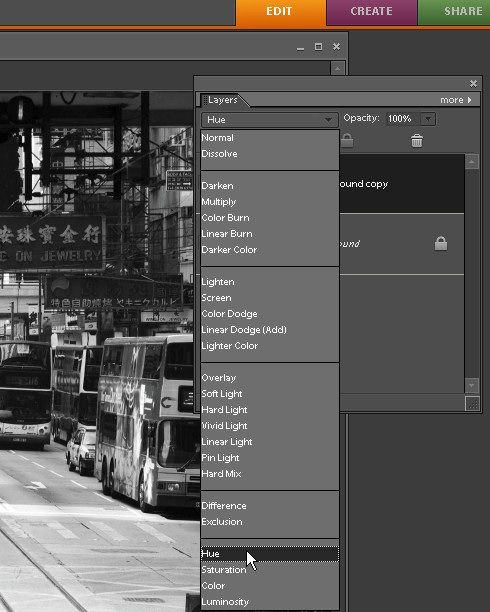This screenshot has width=490, height=612.
Task: Click the delete layer trash icon
Action: (417, 141)
